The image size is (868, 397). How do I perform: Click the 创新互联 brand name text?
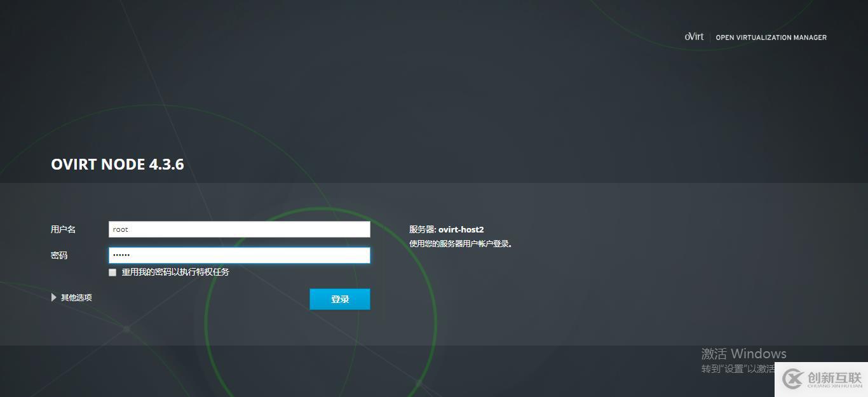(x=834, y=377)
